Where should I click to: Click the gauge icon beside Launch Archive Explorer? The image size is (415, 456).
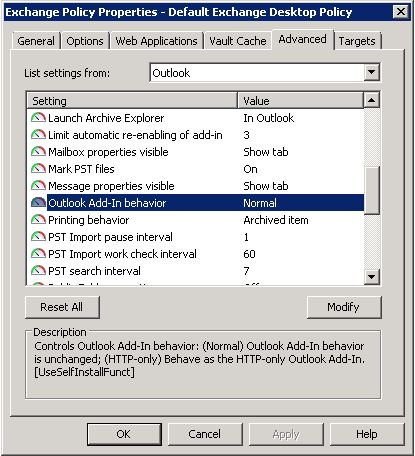(38, 118)
